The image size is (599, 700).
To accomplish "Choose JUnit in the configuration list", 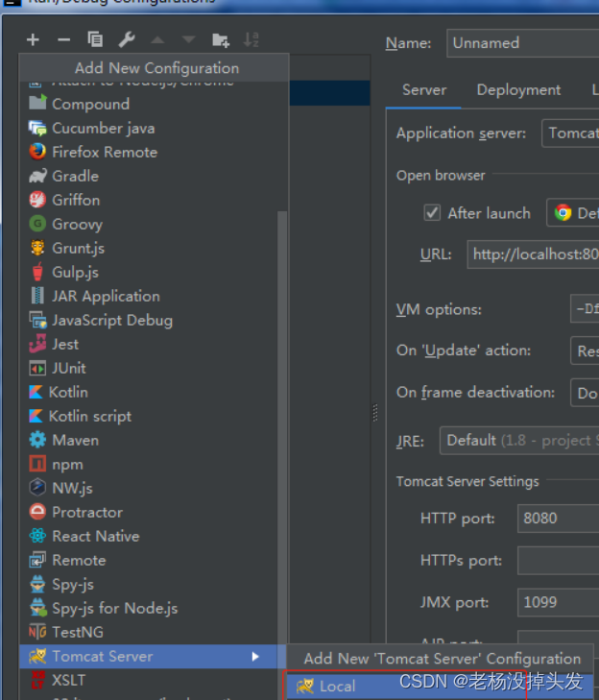I will pos(68,368).
